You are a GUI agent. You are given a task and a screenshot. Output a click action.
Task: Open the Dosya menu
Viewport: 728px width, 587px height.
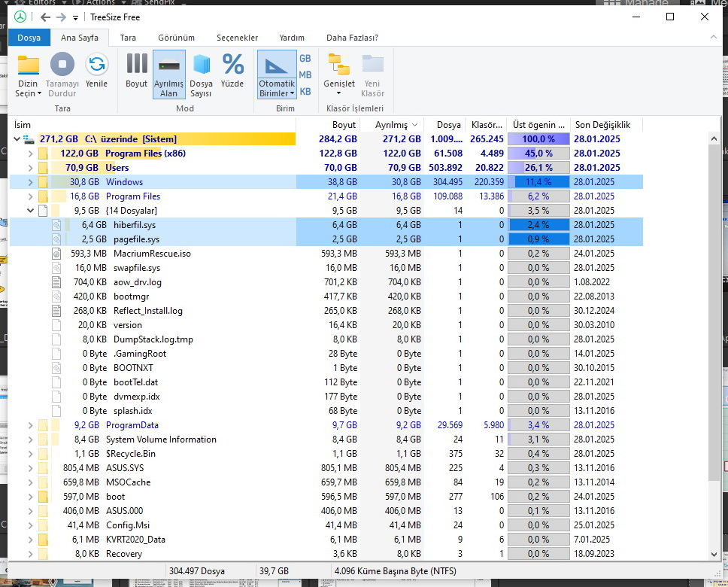29,38
